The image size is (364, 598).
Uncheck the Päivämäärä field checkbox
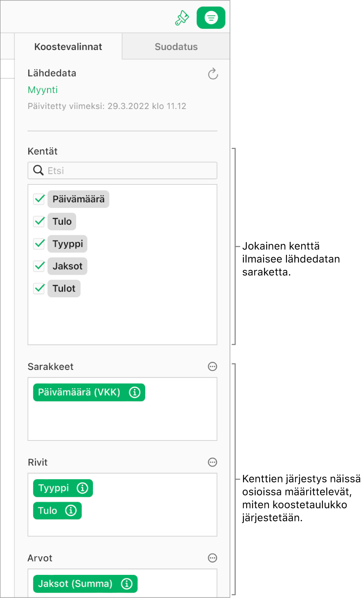coord(39,199)
